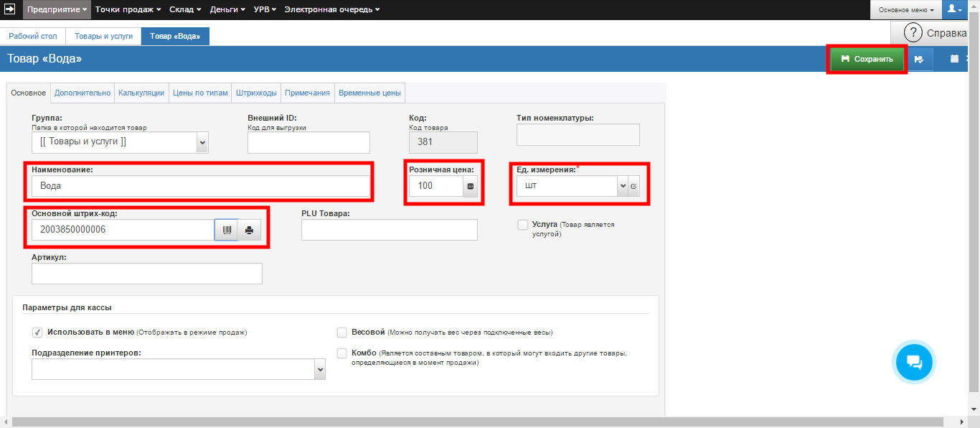980x428 pixels.
Task: Click the save-and-close icon next to Сохранить
Action: tap(919, 60)
